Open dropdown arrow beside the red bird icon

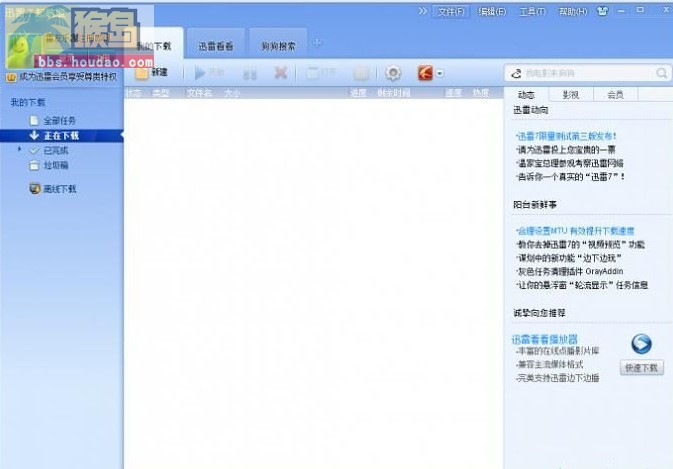[440, 74]
